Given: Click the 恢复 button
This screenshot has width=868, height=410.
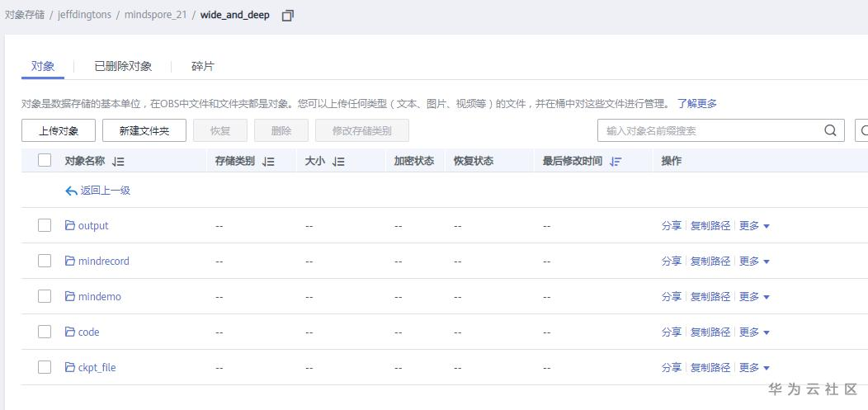Looking at the screenshot, I should (220, 130).
